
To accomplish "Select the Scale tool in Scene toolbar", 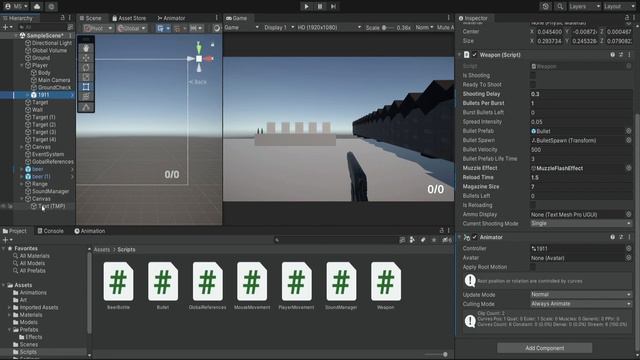I will click(86, 77).
